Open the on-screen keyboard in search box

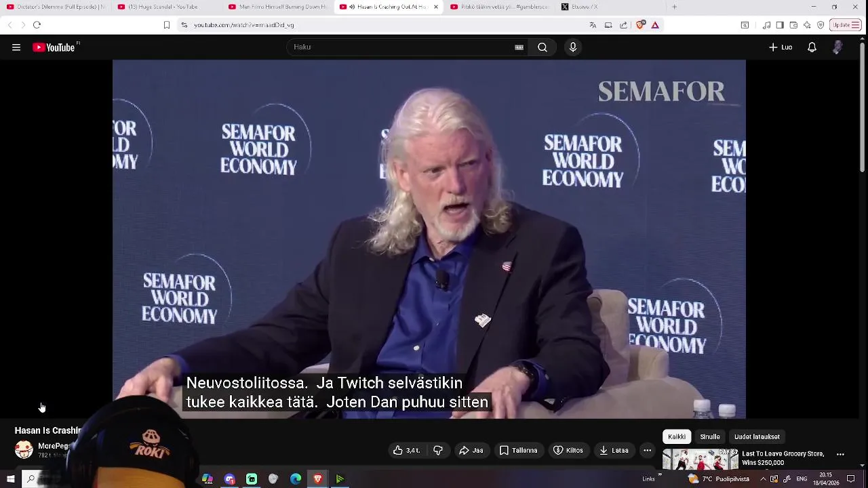click(519, 47)
